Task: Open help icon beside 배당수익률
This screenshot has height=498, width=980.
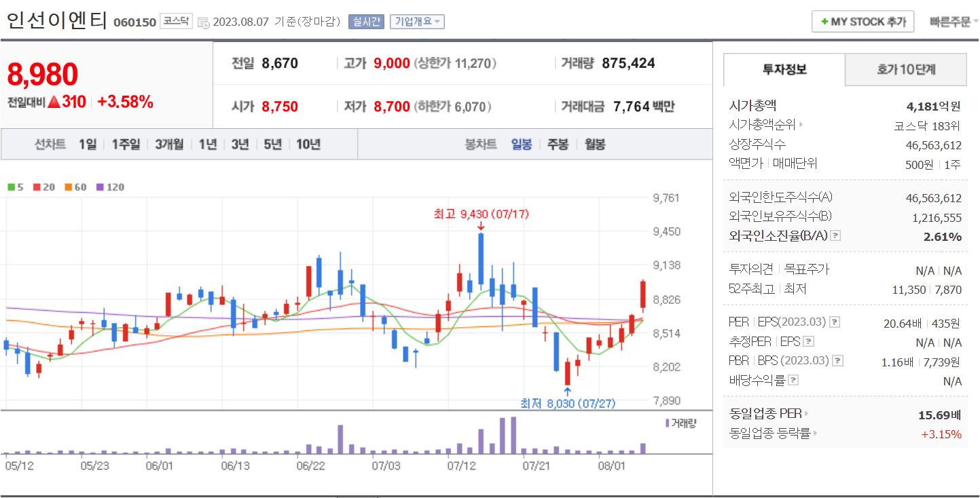Action: tap(794, 381)
